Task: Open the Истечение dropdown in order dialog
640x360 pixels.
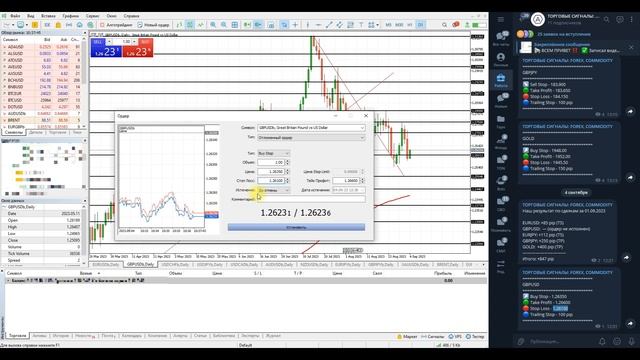Action: click(273, 190)
